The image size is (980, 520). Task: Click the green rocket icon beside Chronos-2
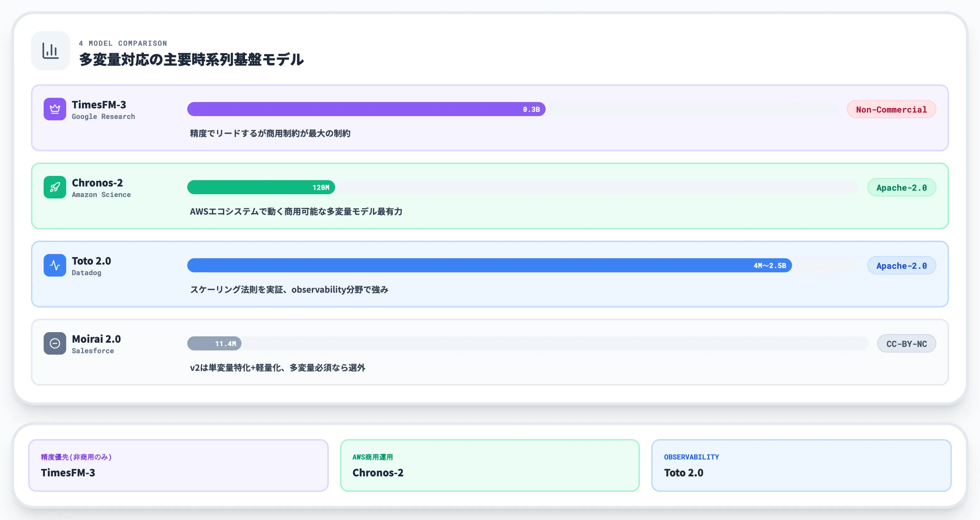point(55,187)
